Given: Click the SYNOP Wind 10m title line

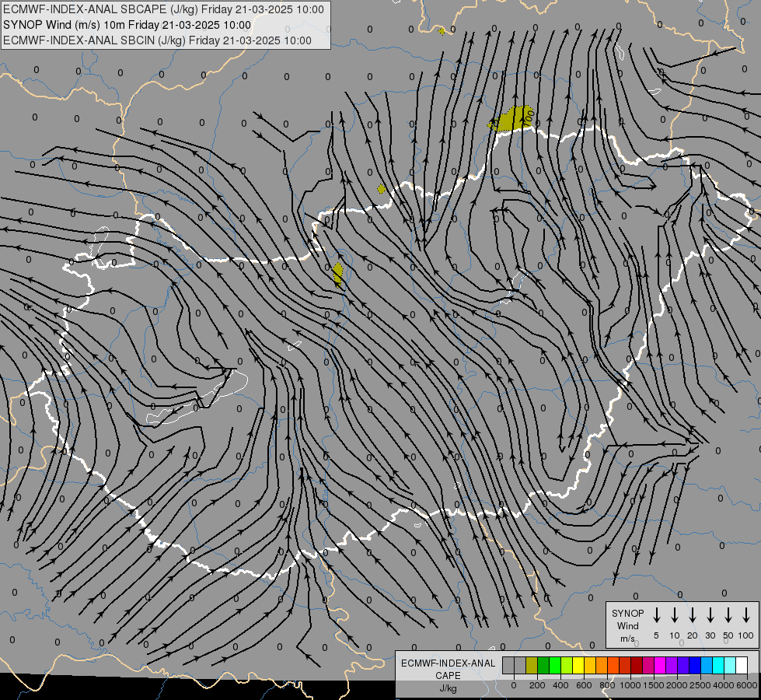Looking at the screenshot, I should pos(127,25).
